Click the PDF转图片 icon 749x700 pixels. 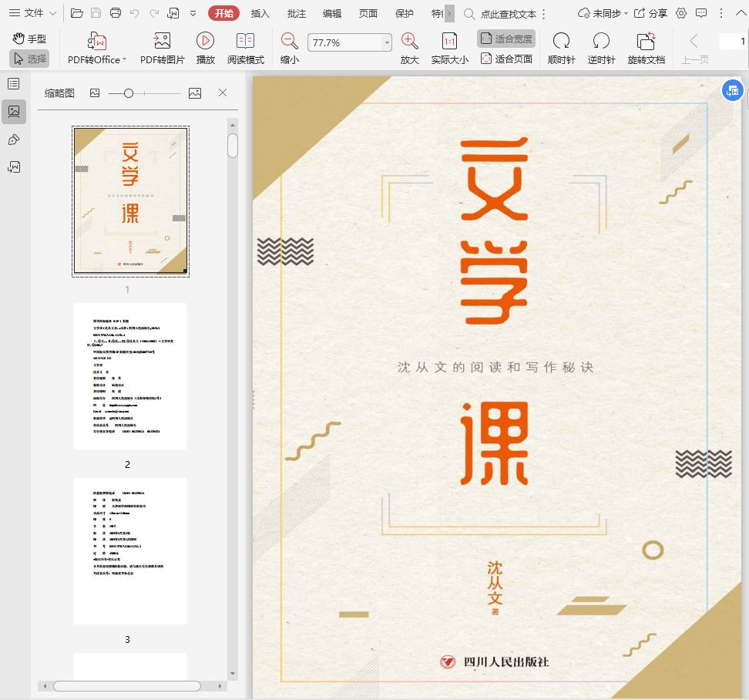pyautogui.click(x=162, y=42)
